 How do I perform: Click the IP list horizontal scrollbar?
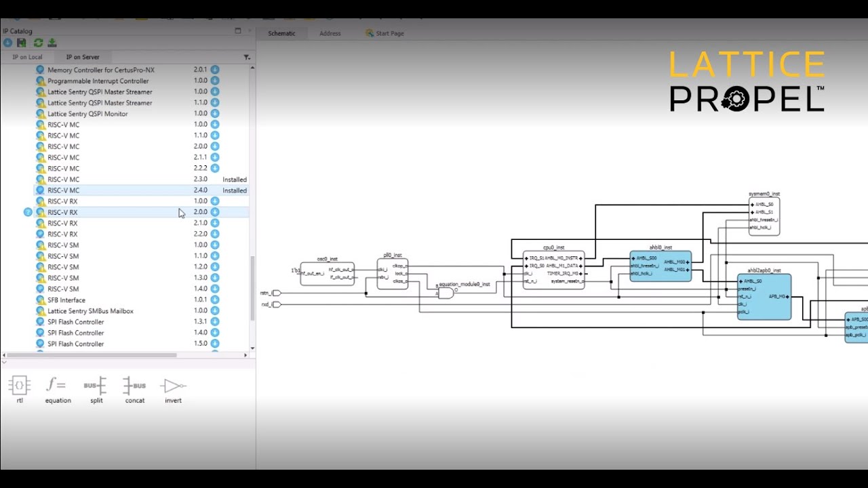point(92,354)
